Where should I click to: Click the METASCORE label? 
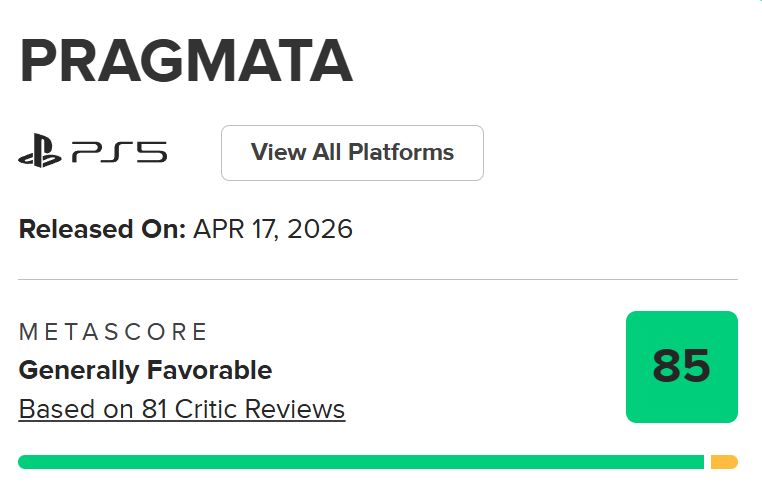(113, 332)
